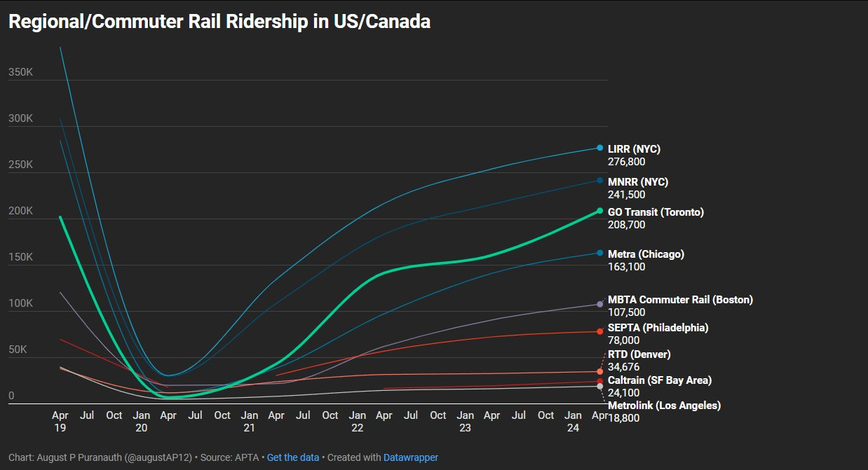Select the LIRR (NYC) series label

634,149
